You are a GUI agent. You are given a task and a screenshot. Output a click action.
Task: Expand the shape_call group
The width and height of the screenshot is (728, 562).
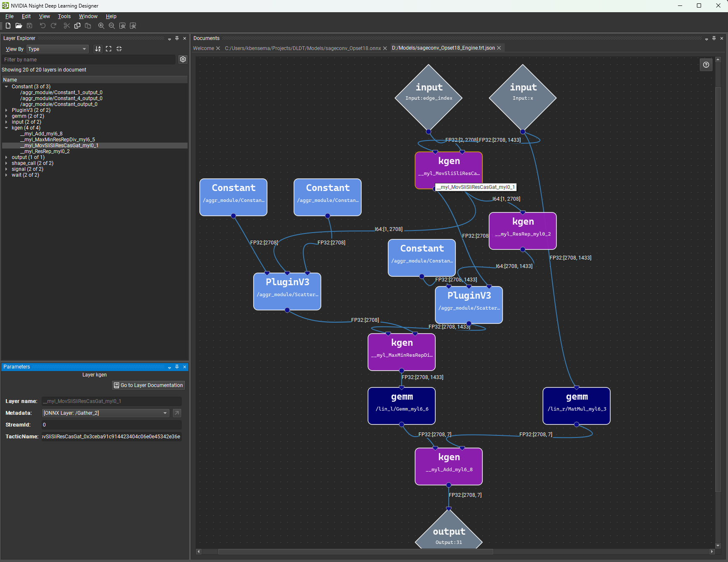[6, 163]
